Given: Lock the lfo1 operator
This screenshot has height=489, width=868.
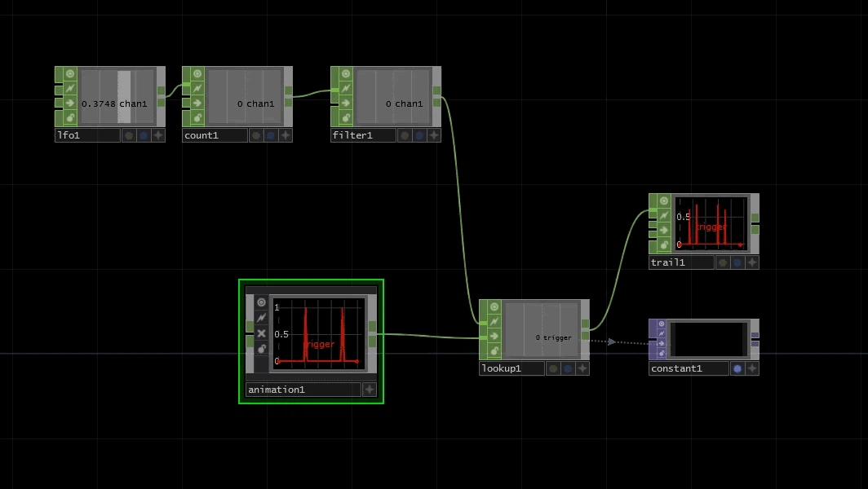Looking at the screenshot, I should [x=70, y=118].
